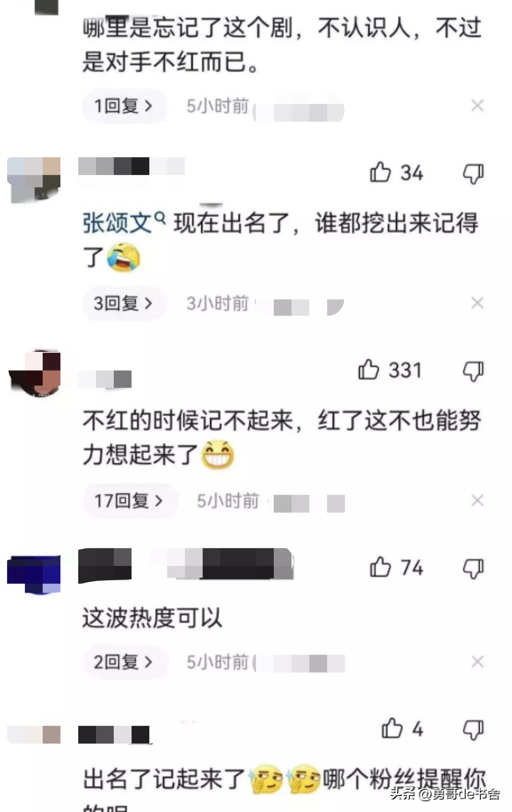This screenshot has height=812, width=512.
Task: Expand the 2回复 replies
Action: [124, 662]
